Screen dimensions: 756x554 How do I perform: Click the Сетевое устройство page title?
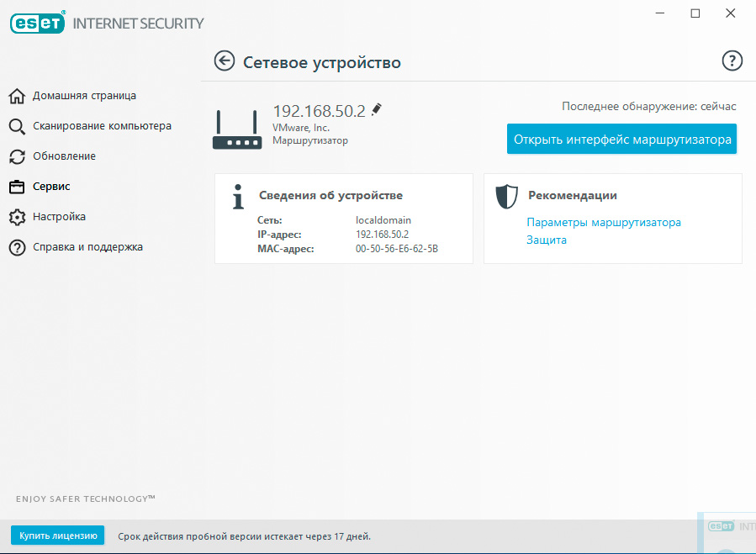pyautogui.click(x=322, y=62)
